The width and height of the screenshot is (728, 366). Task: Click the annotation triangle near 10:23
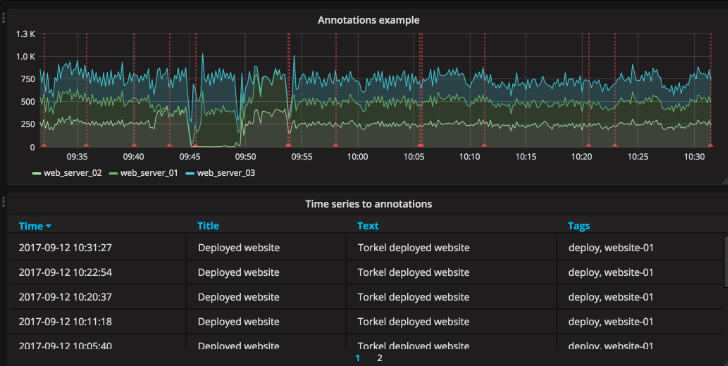(x=615, y=145)
